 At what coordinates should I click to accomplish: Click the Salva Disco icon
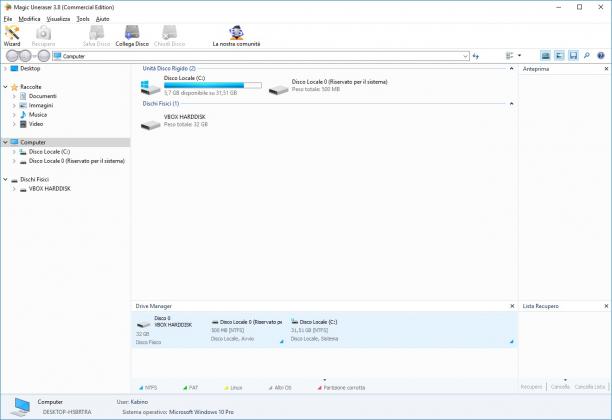coord(96,36)
